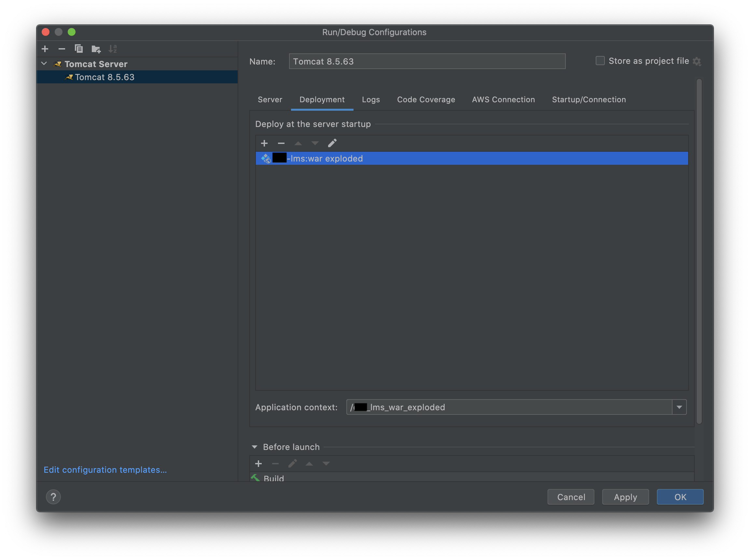Click the Apply button
Screen dimensions: 750x560
click(625, 497)
